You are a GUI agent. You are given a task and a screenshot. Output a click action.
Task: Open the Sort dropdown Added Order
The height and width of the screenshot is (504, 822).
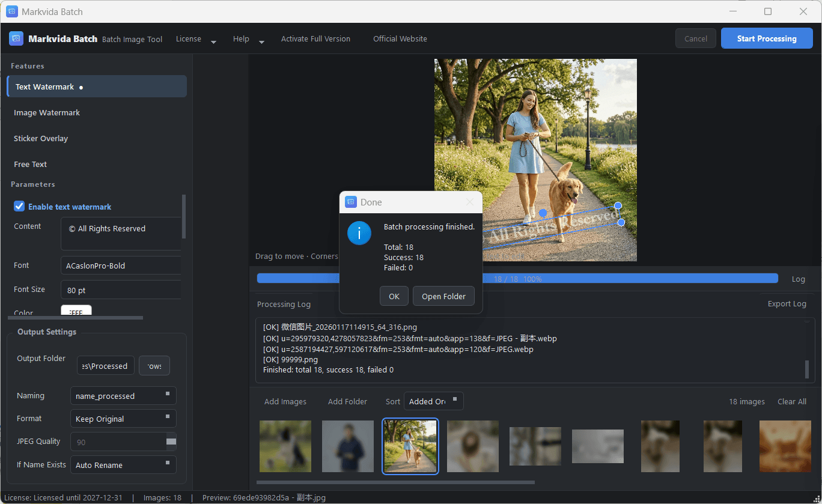pyautogui.click(x=433, y=401)
